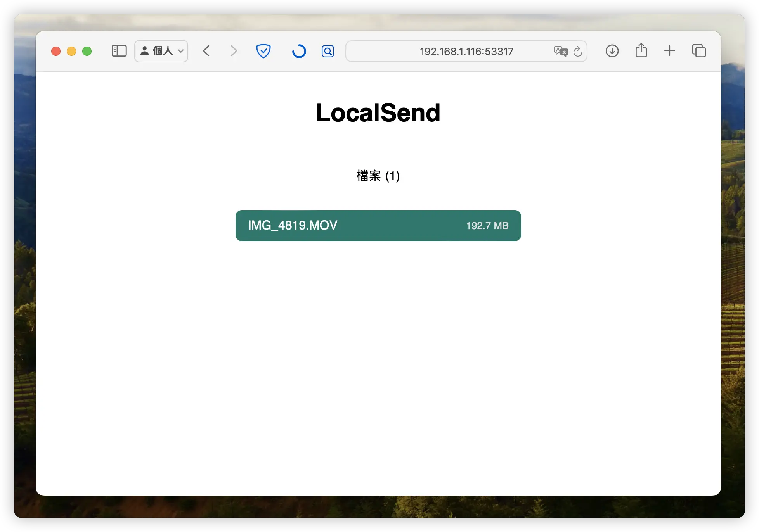Open the shield privacy extension
The image size is (759, 532).
point(263,51)
